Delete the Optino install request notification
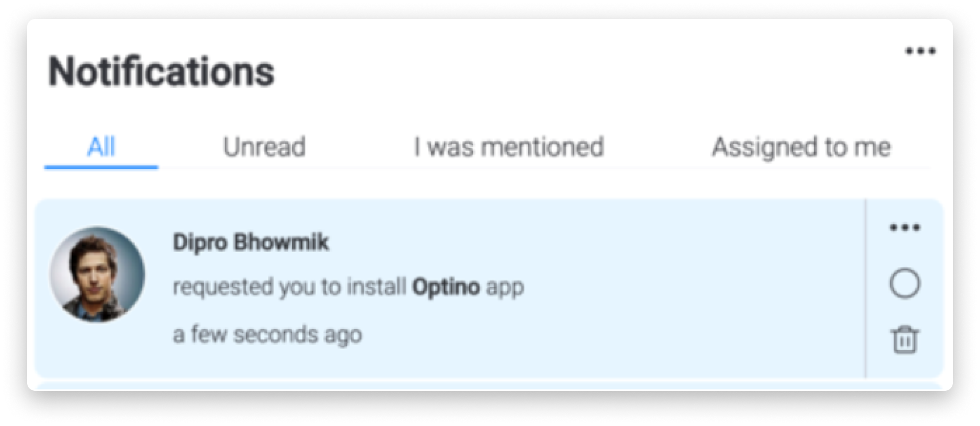This screenshot has height=426, width=980. point(905,340)
